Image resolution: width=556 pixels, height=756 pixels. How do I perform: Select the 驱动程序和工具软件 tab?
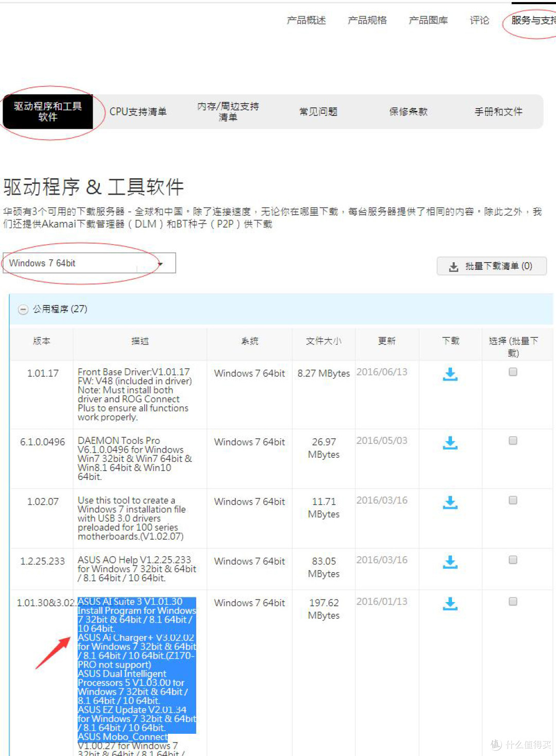tap(48, 112)
